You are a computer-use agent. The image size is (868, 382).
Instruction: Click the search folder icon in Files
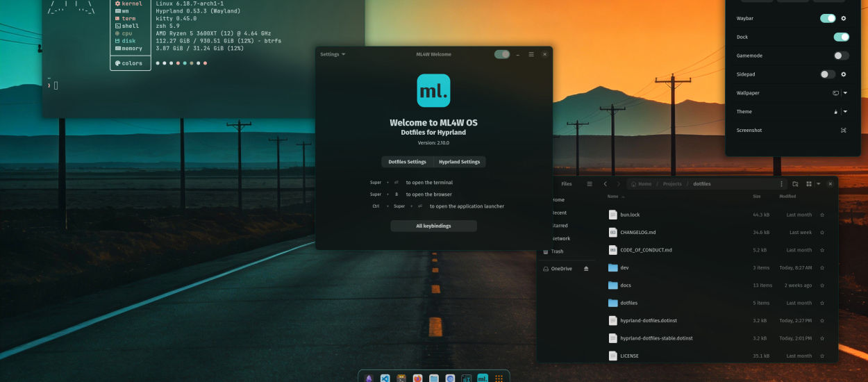coord(795,184)
